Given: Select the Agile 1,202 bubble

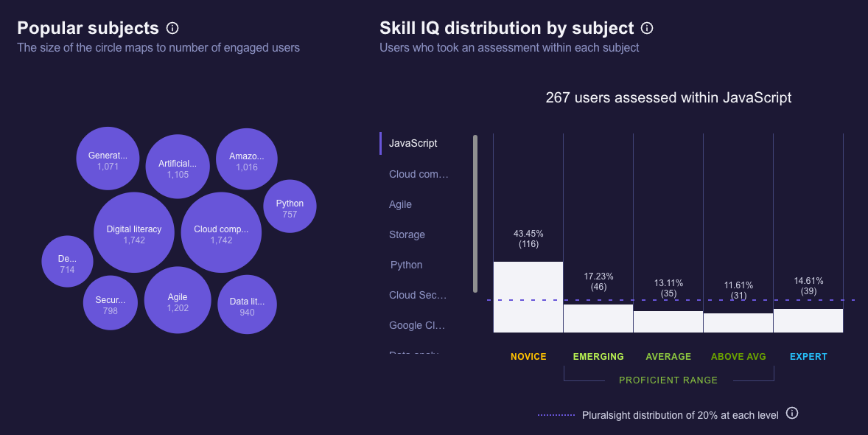Looking at the screenshot, I should coord(178,300).
